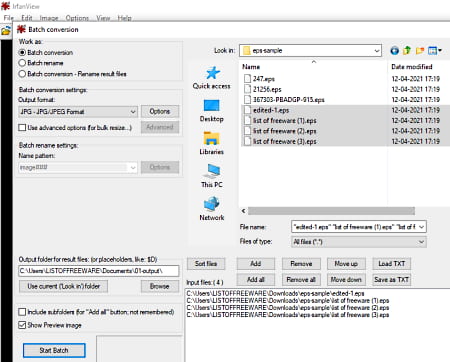This screenshot has height=362, width=450.
Task: Click the Add all button
Action: pyautogui.click(x=256, y=280)
